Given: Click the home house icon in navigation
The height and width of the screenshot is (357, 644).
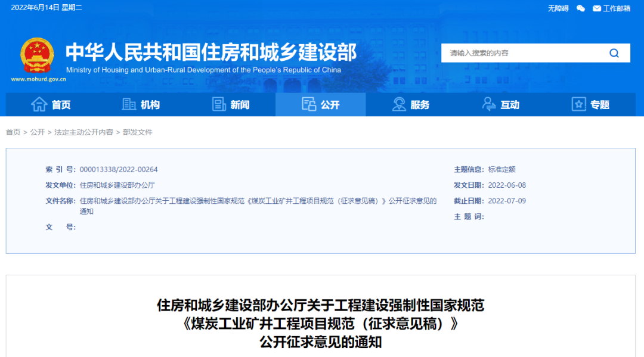Looking at the screenshot, I should click(39, 104).
